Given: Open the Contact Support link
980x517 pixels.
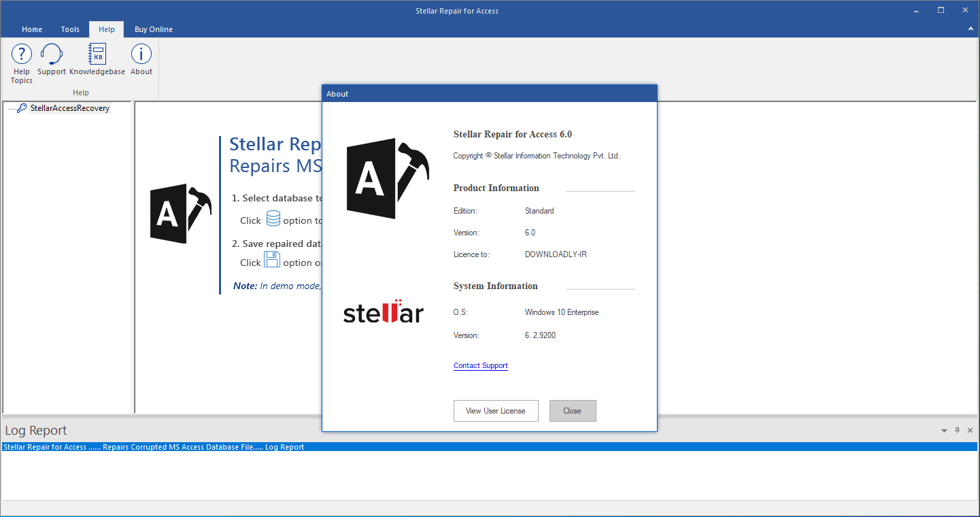Looking at the screenshot, I should coord(480,365).
